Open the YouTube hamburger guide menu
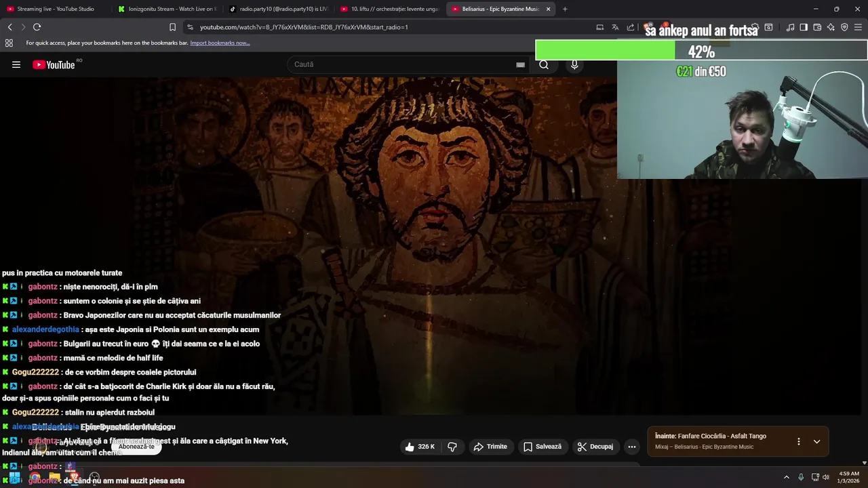Image resolution: width=868 pixels, height=488 pixels. click(x=16, y=65)
